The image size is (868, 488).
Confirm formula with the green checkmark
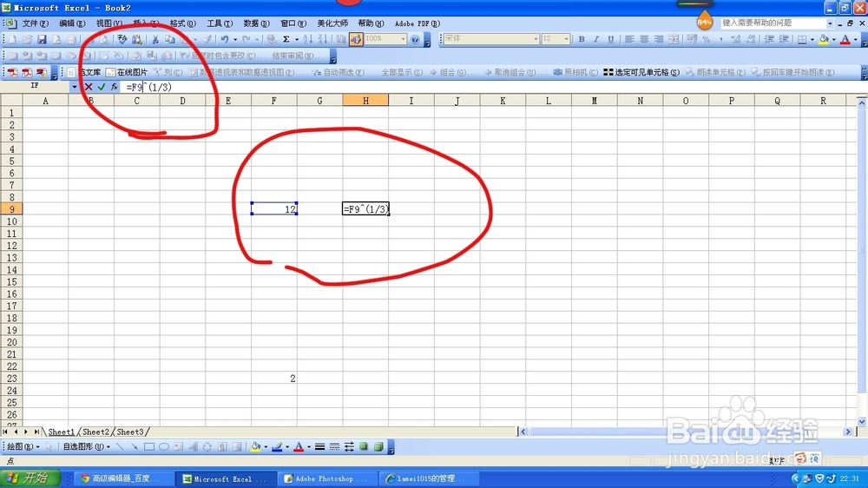pyautogui.click(x=102, y=87)
